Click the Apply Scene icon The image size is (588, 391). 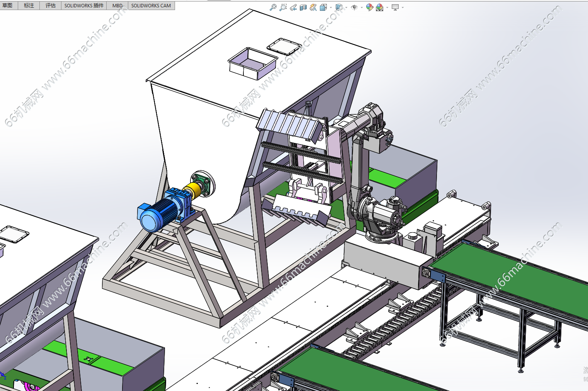[379, 7]
